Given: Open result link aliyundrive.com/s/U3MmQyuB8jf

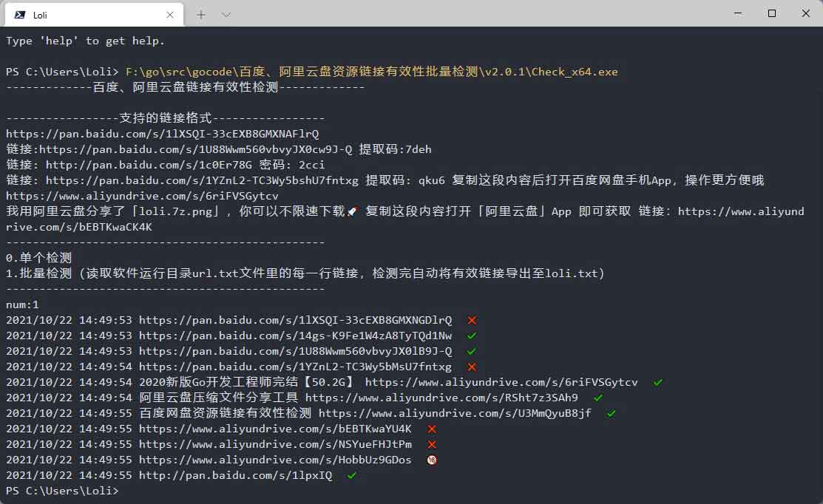Looking at the screenshot, I should 455,413.
